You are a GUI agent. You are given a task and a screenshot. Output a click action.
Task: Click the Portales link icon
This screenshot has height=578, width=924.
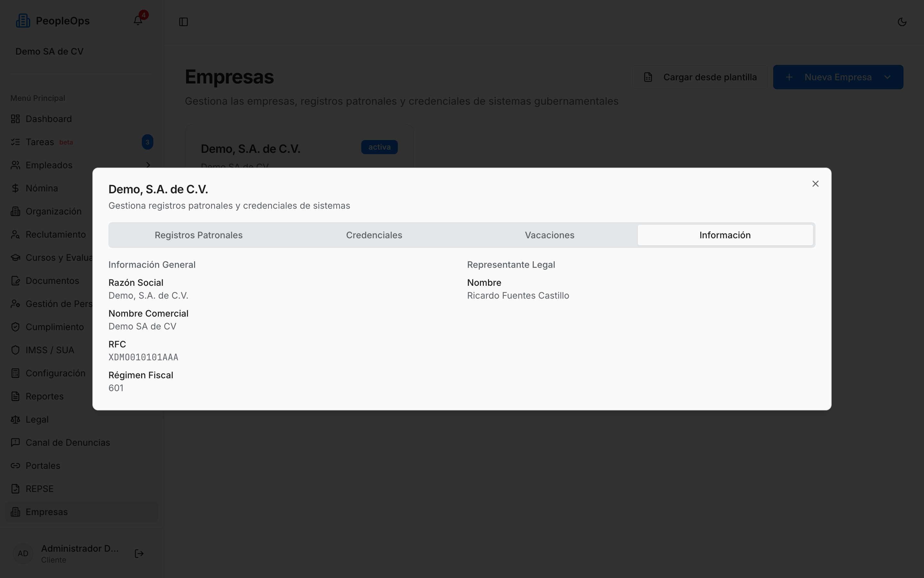tap(15, 466)
